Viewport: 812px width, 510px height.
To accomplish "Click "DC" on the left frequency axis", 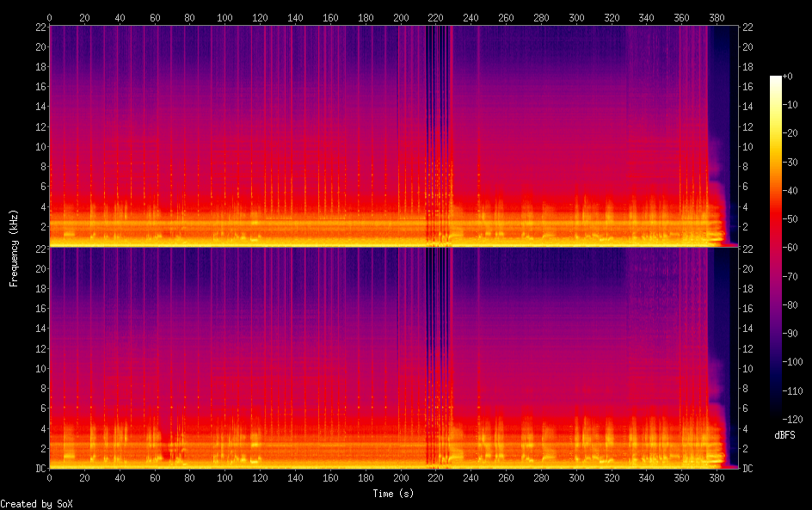I will (41, 469).
